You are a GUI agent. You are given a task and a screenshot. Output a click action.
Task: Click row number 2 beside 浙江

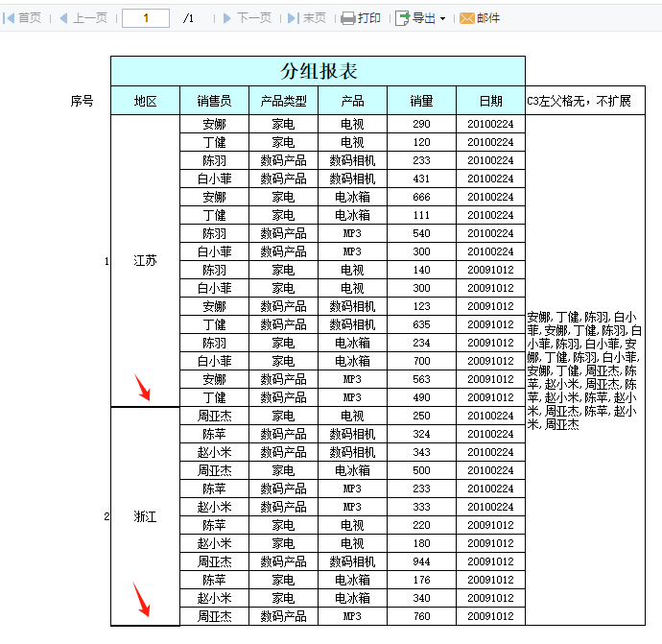[x=106, y=516]
